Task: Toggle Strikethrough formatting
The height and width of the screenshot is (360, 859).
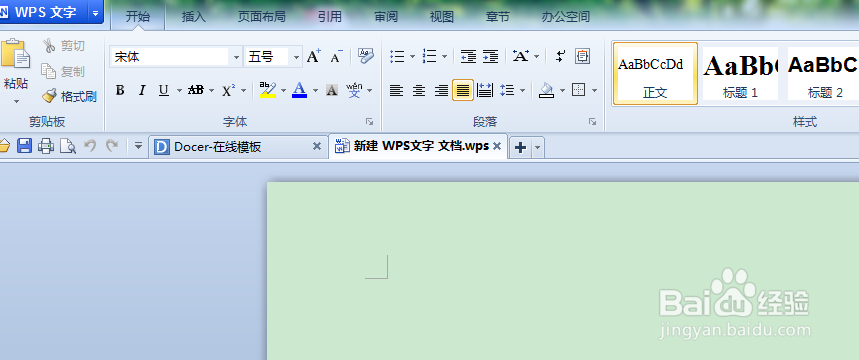Action: point(196,90)
